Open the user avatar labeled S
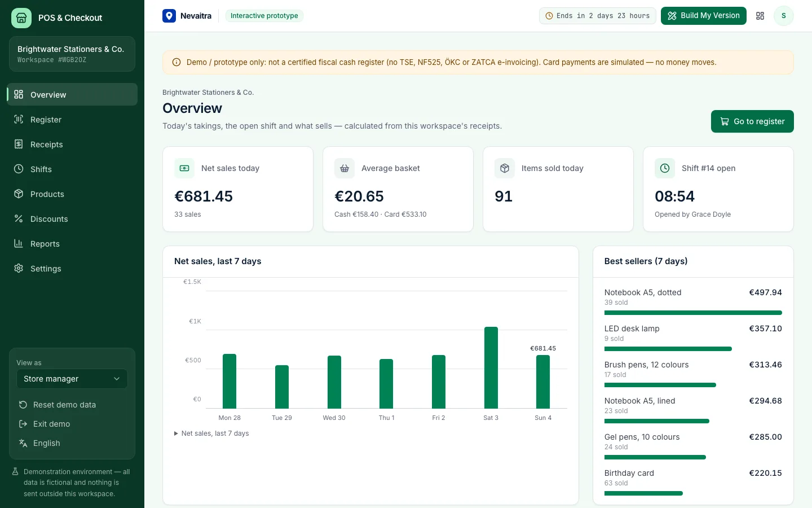 pyautogui.click(x=783, y=16)
